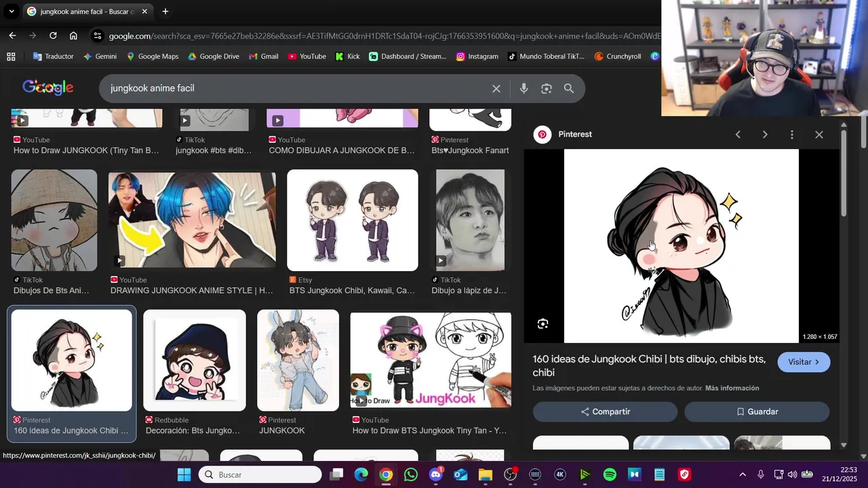Open WhatsApp from the taskbar
This screenshot has height=488, width=868.
click(x=411, y=474)
